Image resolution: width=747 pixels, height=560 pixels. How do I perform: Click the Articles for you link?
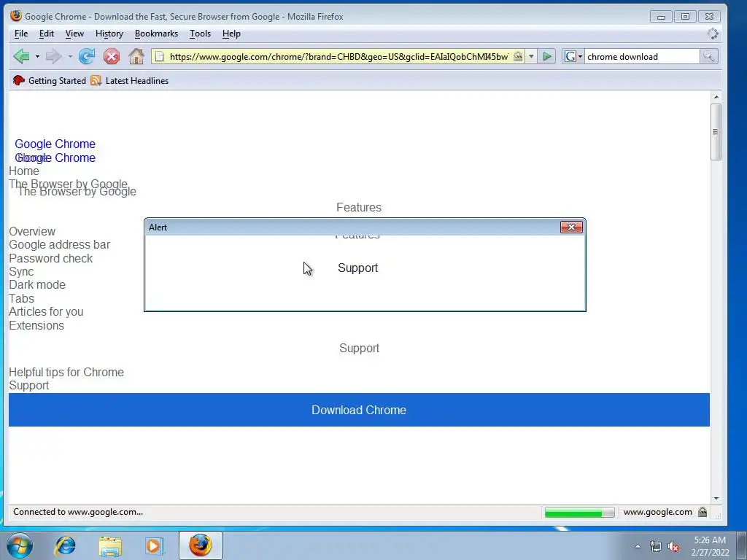point(46,312)
